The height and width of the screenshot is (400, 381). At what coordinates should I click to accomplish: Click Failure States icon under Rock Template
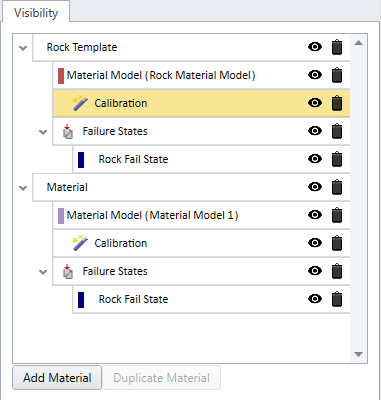pos(68,131)
